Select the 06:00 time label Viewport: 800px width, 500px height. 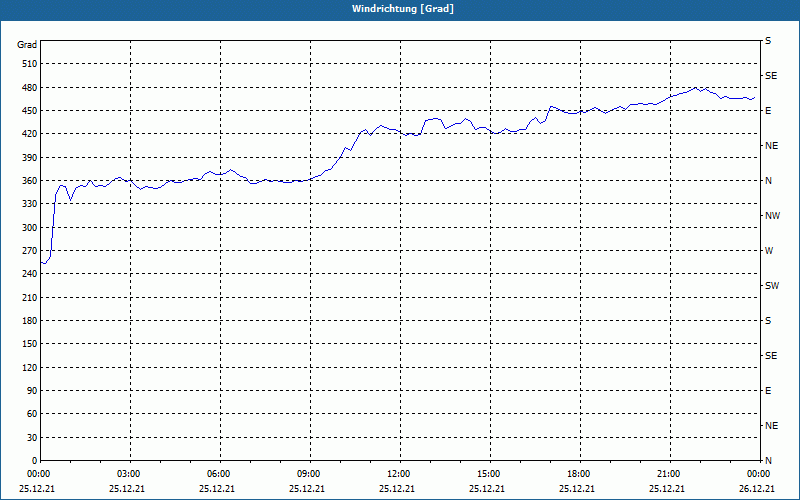218,474
